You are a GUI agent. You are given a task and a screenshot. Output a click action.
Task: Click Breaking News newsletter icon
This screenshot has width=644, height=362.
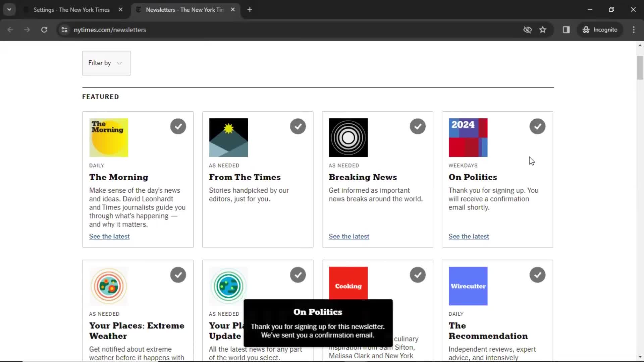point(347,137)
